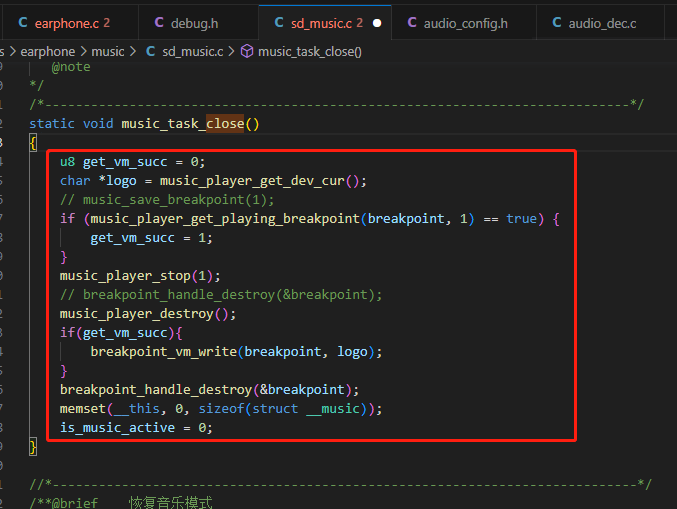Click the if(get_vm_succ) statement
Image resolution: width=677 pixels, height=509 pixels.
point(121,333)
